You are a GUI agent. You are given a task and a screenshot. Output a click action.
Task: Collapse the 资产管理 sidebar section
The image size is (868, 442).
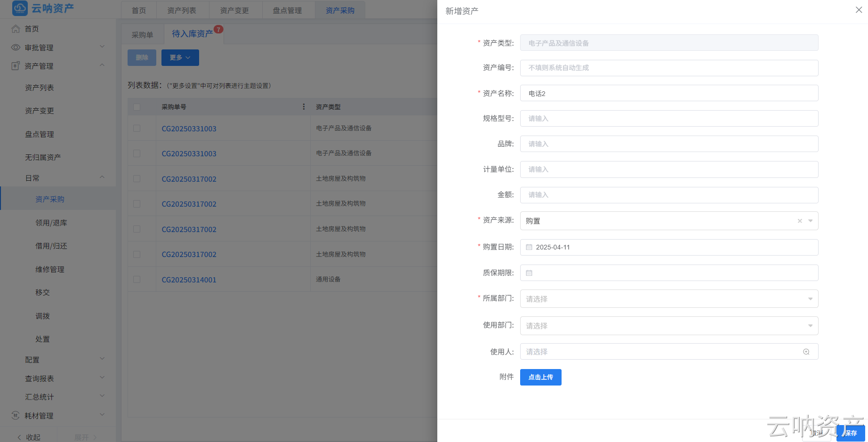(x=102, y=65)
